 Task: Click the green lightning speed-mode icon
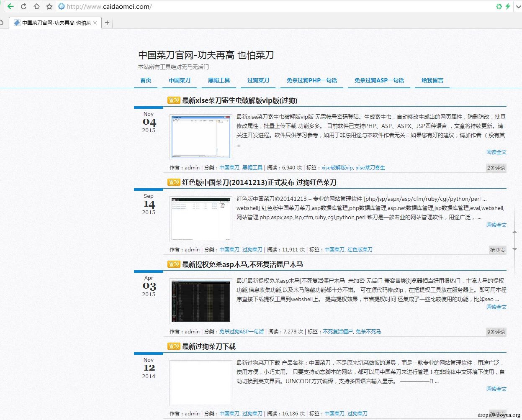click(508, 6)
